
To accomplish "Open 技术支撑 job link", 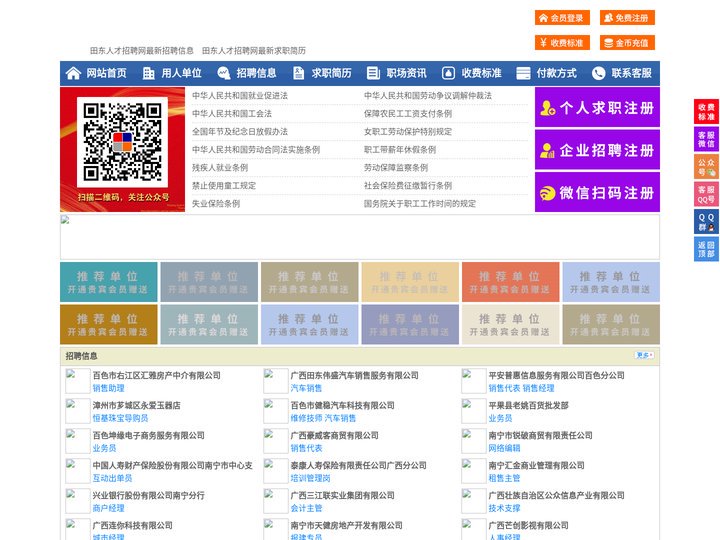I will coord(504,508).
